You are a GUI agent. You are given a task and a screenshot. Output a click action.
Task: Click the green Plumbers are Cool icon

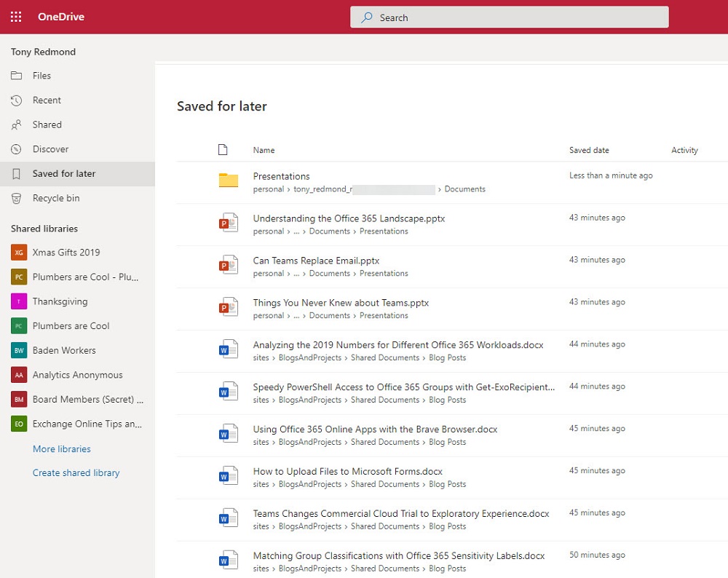19,326
